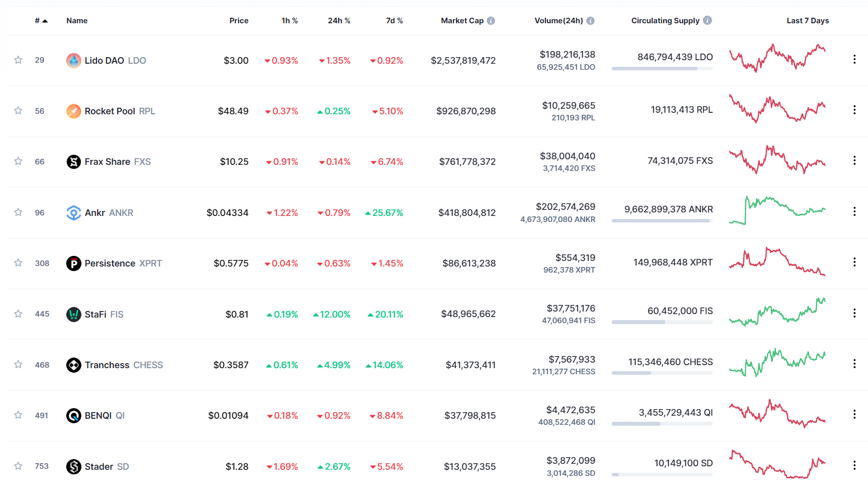Click the Lido DAO coin logo
Image resolution: width=868 pixels, height=487 pixels.
pyautogui.click(x=74, y=61)
